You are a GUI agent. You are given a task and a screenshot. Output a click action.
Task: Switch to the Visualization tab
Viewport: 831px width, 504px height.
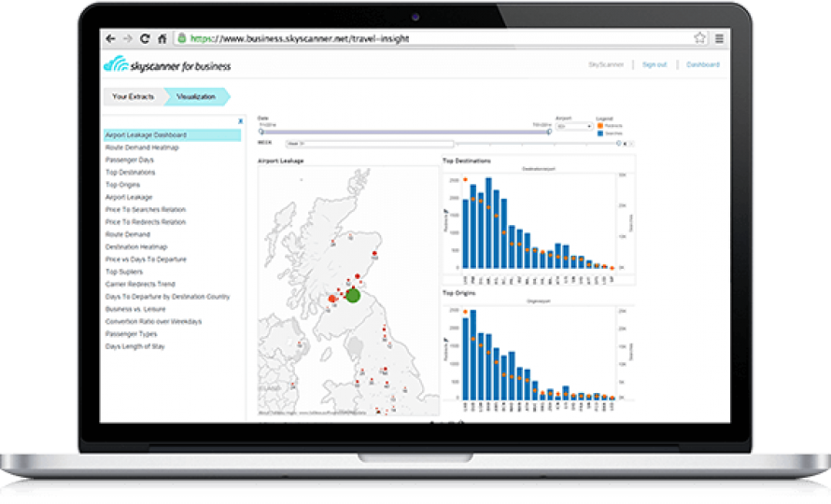196,96
